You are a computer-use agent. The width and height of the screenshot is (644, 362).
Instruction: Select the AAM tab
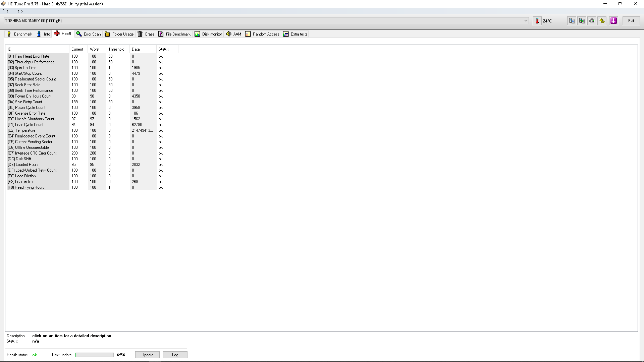234,34
